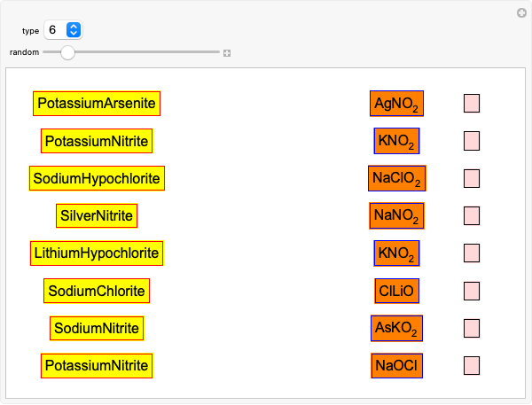Enable the checkbox next to ClLiO
532x405 pixels.
[472, 291]
